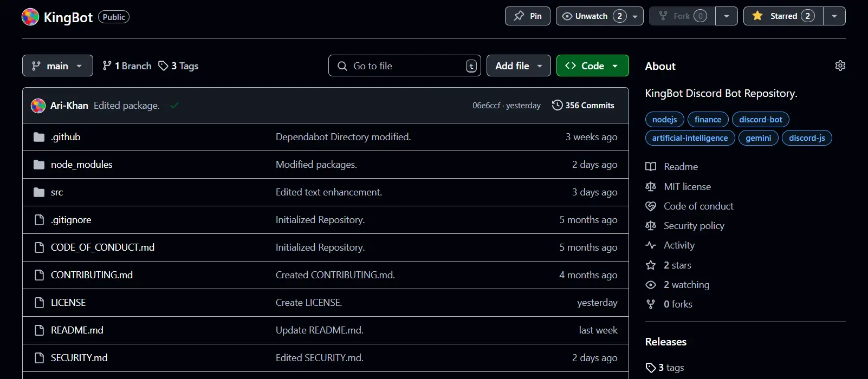Image resolution: width=868 pixels, height=379 pixels.
Task: Click the Readme book icon in About
Action: click(x=651, y=167)
